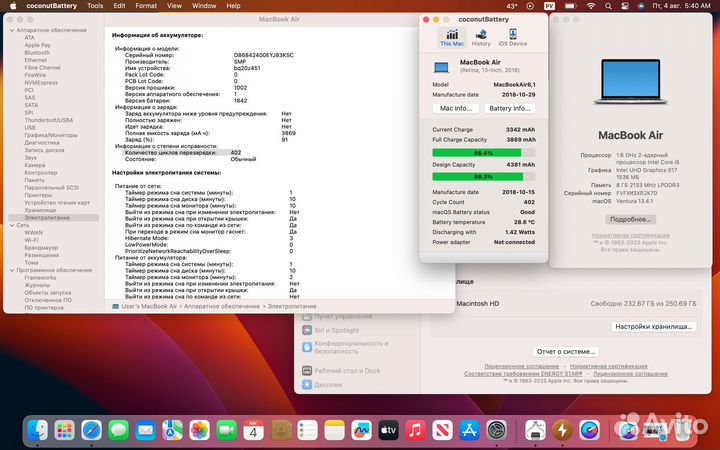The height and width of the screenshot is (450, 720).
Task: Click battery status icon in menu bar
Action: pyautogui.click(x=570, y=6)
